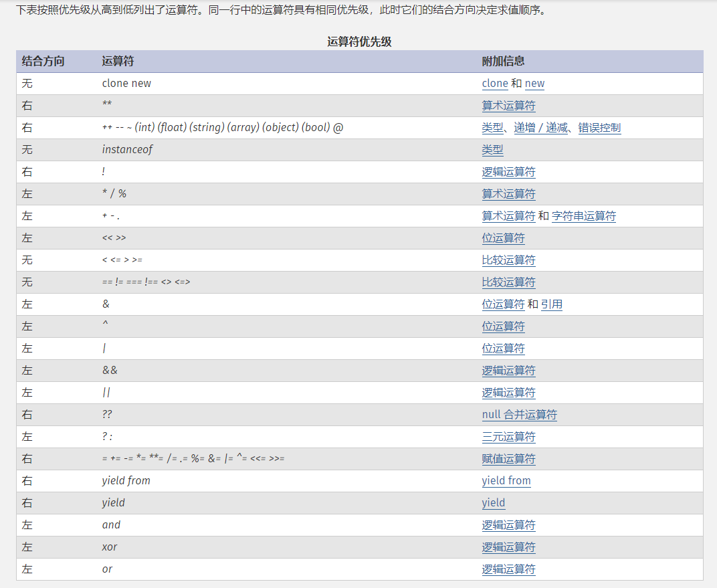Click the '* / %' operator cell
The image size is (717, 588).
click(114, 194)
